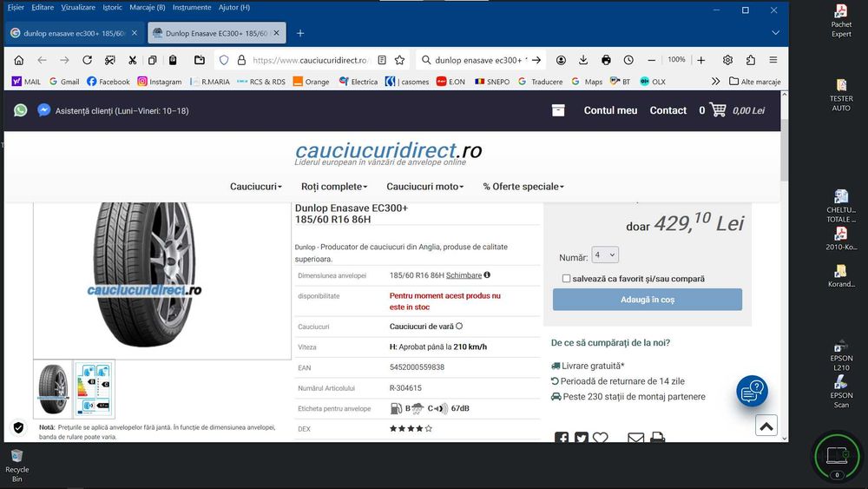Open the Instrumente menu

pyautogui.click(x=192, y=7)
